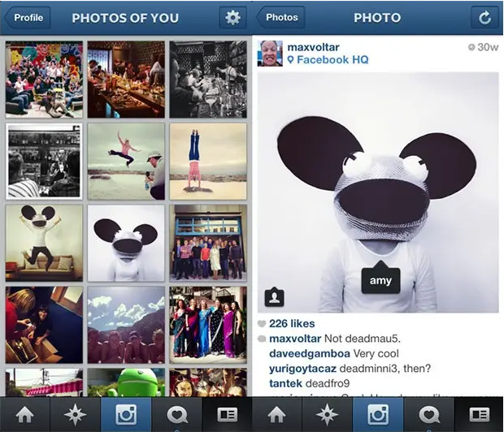The height and width of the screenshot is (432, 504).
Task: Tap maxvoltar's profile avatar picture
Action: tap(270, 54)
